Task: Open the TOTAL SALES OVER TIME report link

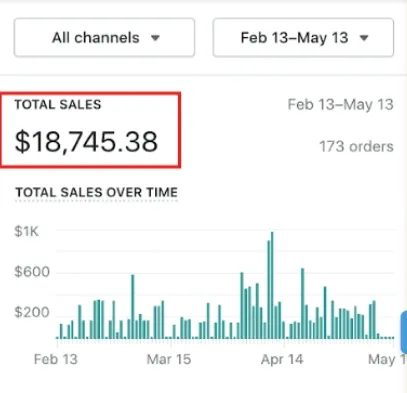Action: coord(97,193)
